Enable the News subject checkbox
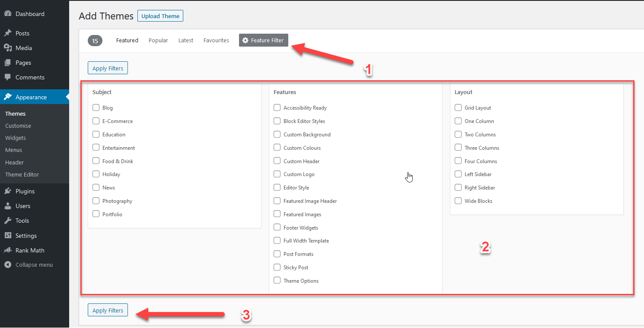The height and width of the screenshot is (328, 644). [x=96, y=187]
